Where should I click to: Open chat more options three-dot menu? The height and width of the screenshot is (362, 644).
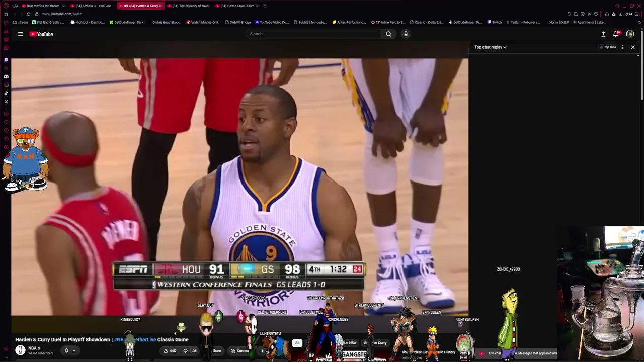click(623, 47)
